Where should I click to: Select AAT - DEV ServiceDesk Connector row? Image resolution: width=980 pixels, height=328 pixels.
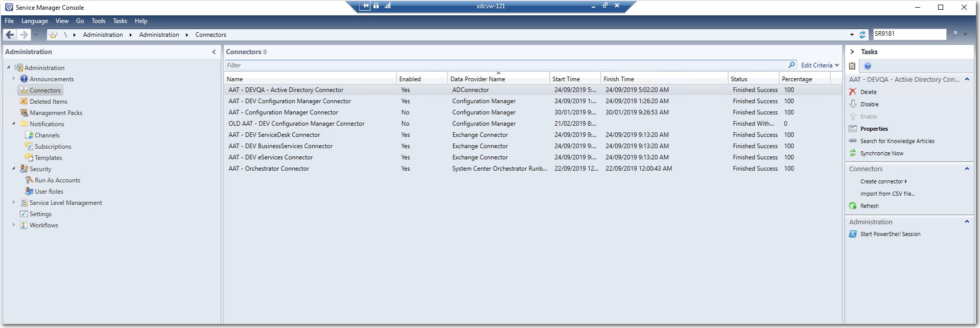tap(533, 135)
